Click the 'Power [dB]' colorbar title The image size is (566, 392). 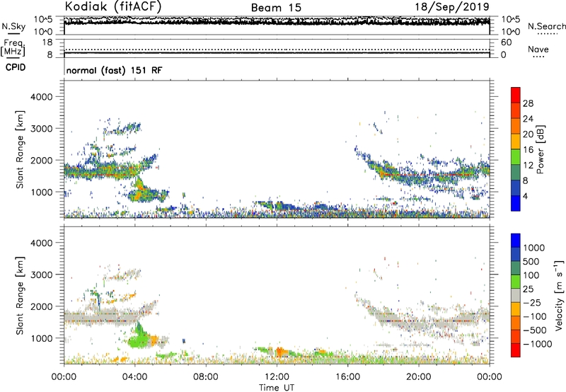point(541,149)
